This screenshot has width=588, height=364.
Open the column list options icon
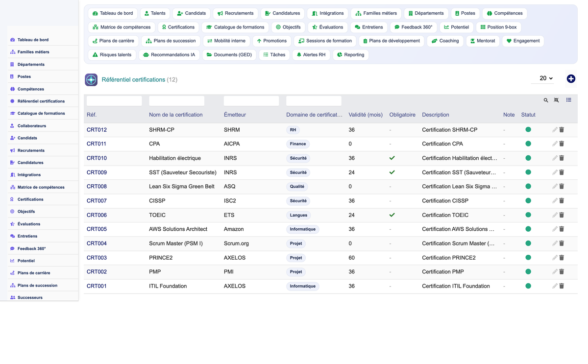(x=569, y=100)
